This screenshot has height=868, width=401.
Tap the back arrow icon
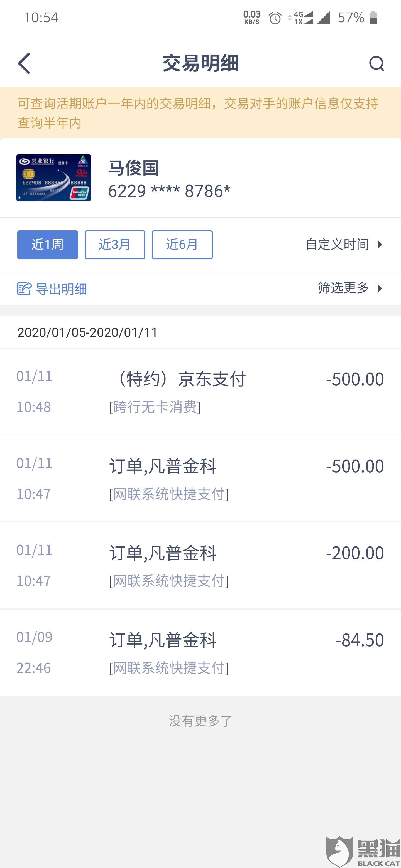coord(24,63)
